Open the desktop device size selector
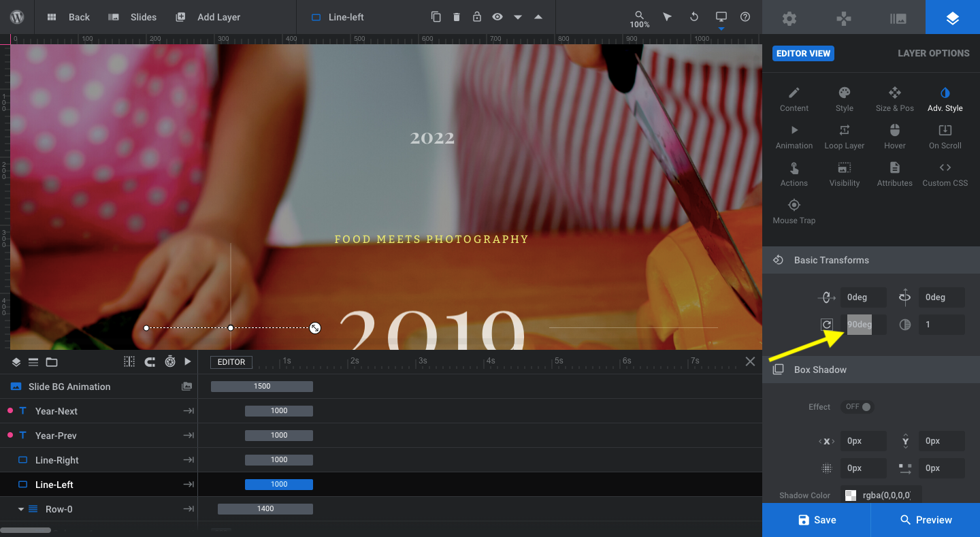 [x=721, y=17]
